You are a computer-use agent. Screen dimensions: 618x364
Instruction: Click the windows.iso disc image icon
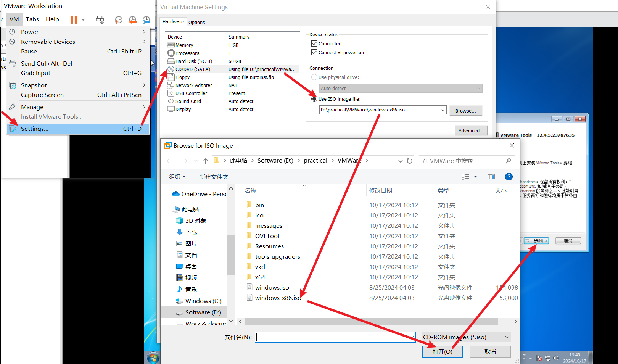[x=249, y=287]
